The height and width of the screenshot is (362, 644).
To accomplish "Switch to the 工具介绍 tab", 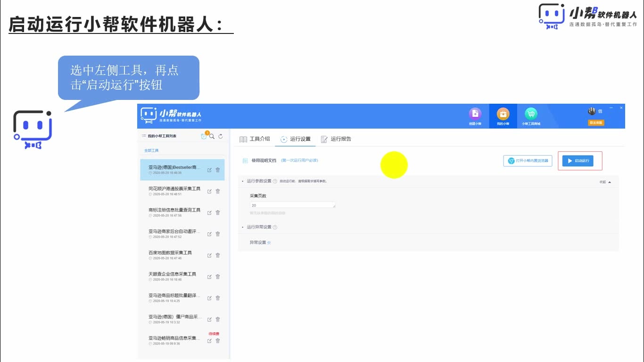I will point(255,139).
